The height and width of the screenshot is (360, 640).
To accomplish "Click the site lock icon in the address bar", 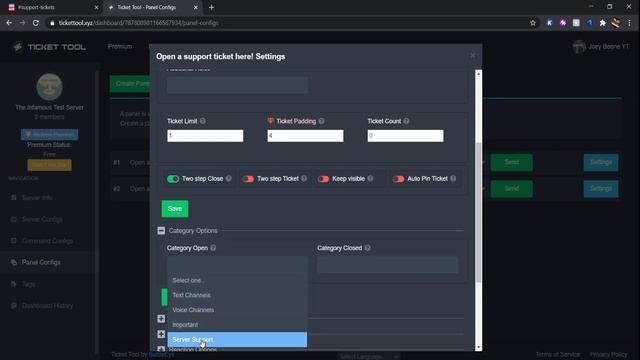I will [52, 23].
